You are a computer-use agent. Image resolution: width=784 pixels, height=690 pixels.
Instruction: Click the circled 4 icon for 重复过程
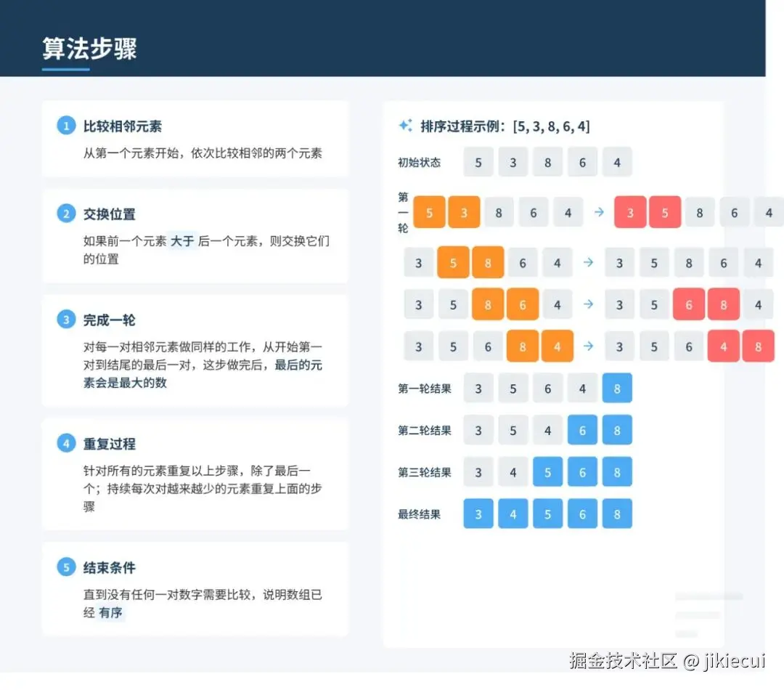66,443
